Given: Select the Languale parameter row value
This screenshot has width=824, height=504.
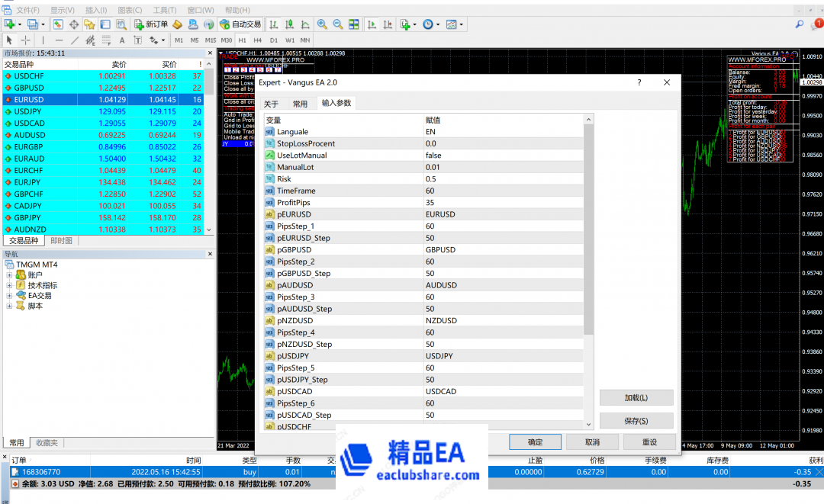Looking at the screenshot, I should coord(473,131).
